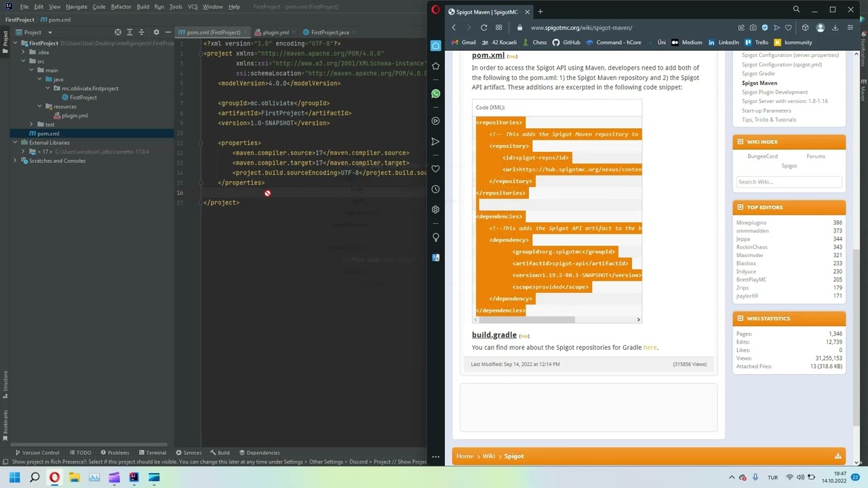The image size is (868, 488).
Task: Open Windows taskbar search
Action: point(35,477)
